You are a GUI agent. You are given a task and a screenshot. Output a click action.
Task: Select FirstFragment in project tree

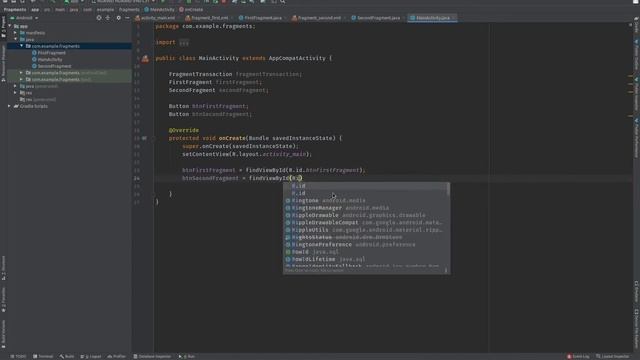point(51,53)
